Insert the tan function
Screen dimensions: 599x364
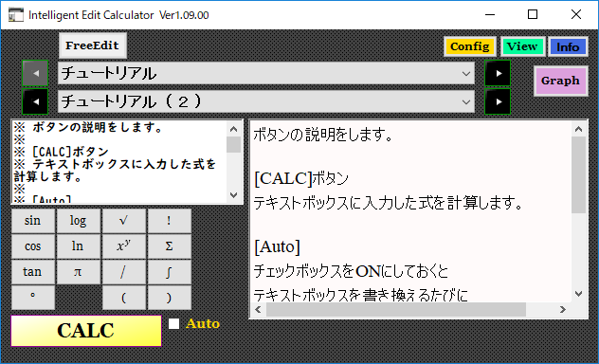coord(33,272)
